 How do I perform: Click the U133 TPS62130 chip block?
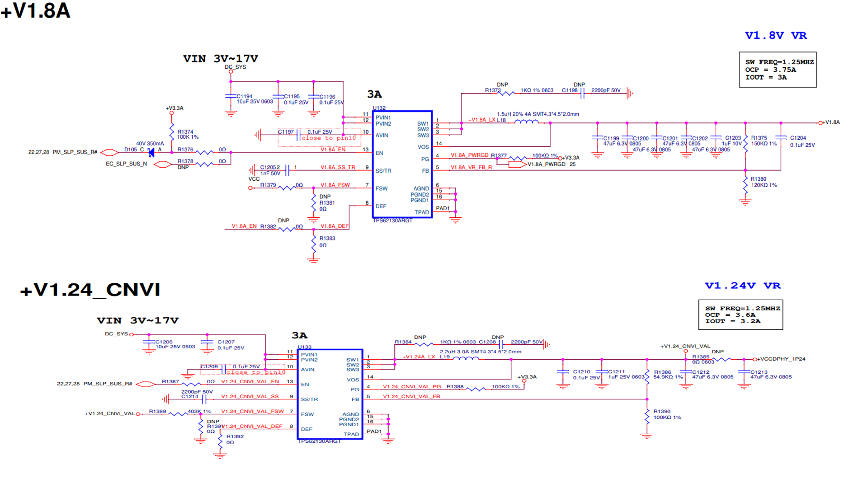pyautogui.click(x=330, y=394)
